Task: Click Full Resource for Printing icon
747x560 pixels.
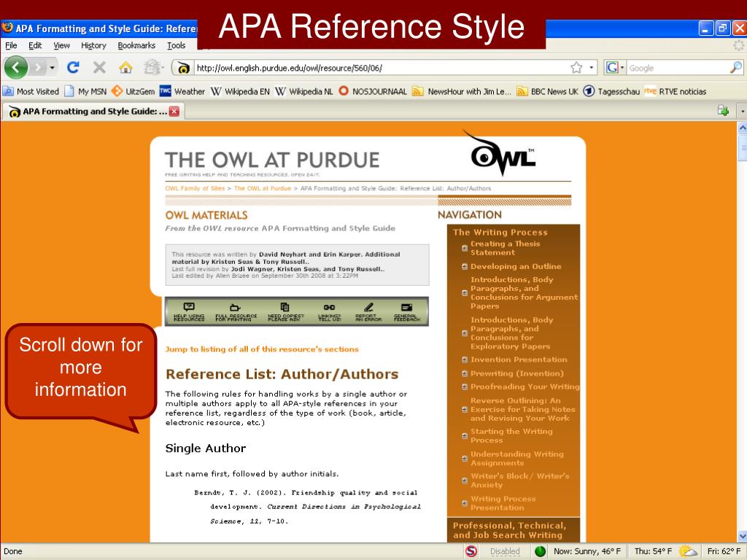Action: click(x=236, y=311)
